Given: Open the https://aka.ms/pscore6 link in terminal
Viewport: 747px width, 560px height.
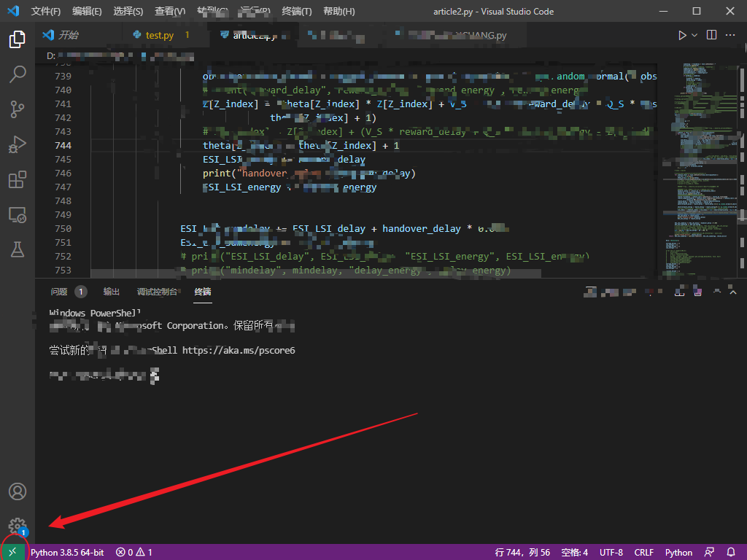Looking at the screenshot, I should tap(239, 351).
